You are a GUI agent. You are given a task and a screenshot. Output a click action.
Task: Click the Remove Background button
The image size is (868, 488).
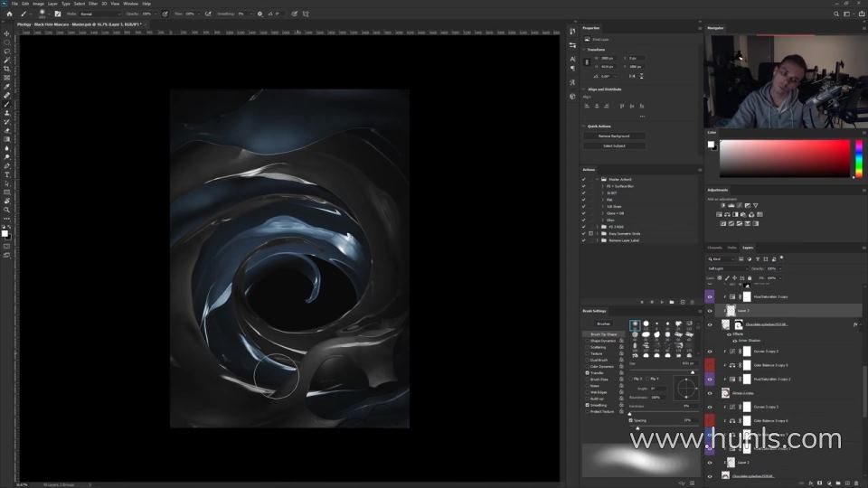point(614,136)
